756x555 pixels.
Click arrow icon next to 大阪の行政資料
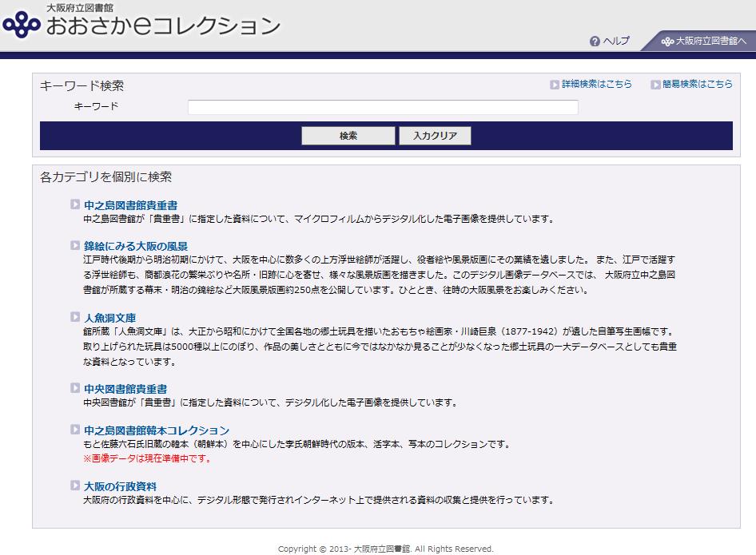tap(75, 486)
